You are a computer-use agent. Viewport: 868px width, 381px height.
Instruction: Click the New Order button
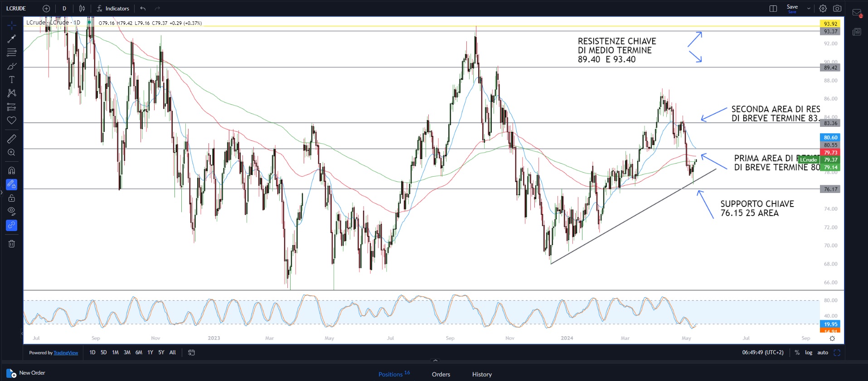[x=26, y=373]
